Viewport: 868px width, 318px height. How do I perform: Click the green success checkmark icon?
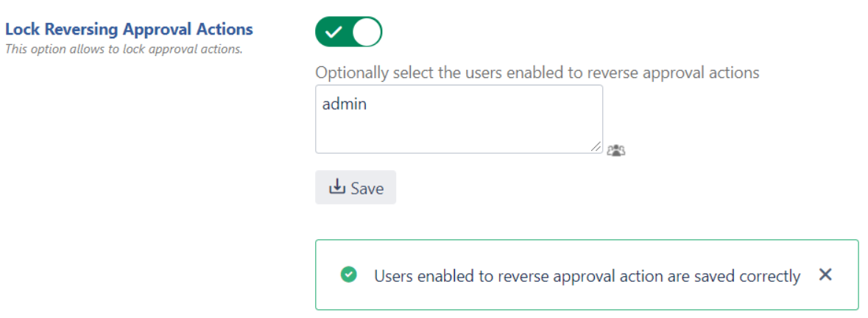(348, 275)
